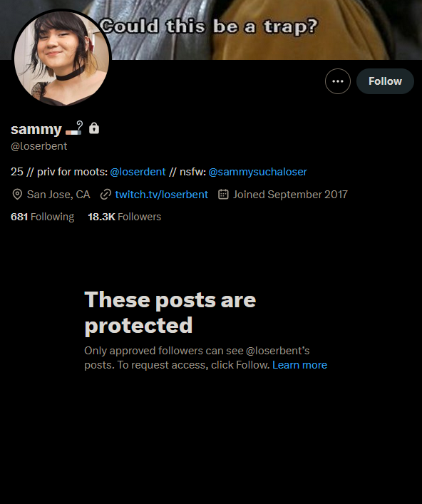Open the @loserdent mention link

pyautogui.click(x=138, y=172)
